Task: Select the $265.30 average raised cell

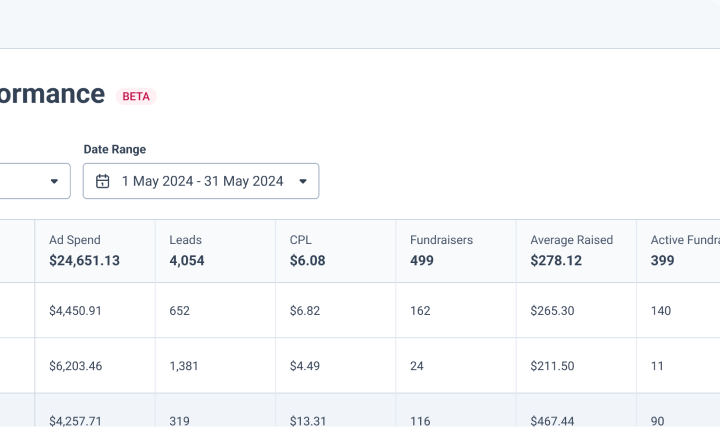Action: pyautogui.click(x=552, y=311)
